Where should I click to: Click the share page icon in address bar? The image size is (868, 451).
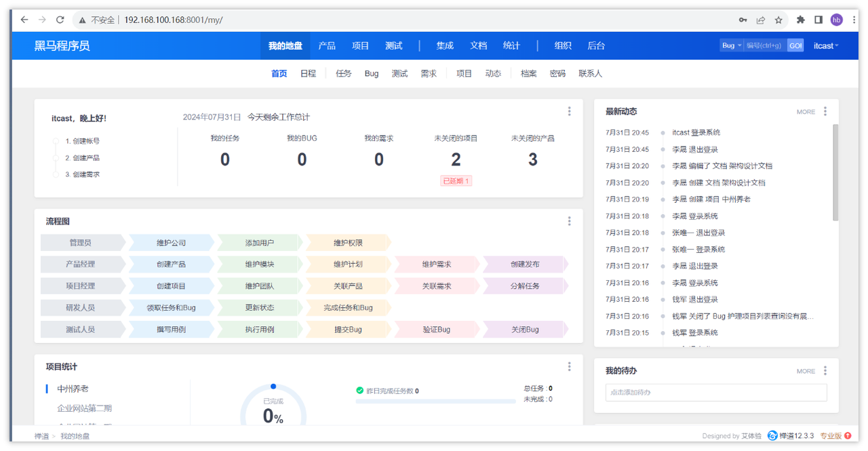click(761, 20)
